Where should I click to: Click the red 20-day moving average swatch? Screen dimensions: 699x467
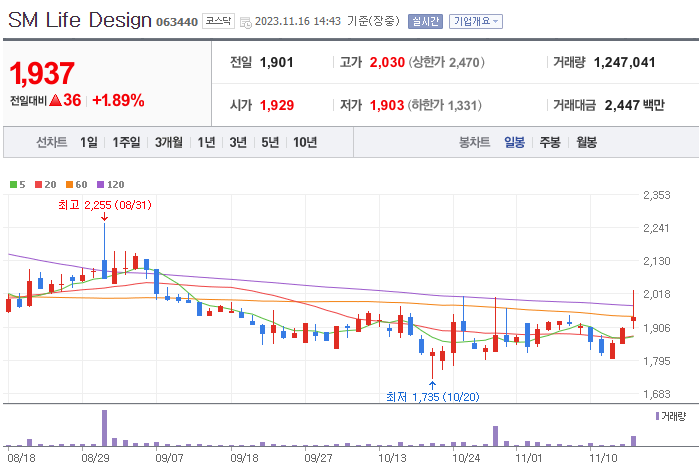38,184
